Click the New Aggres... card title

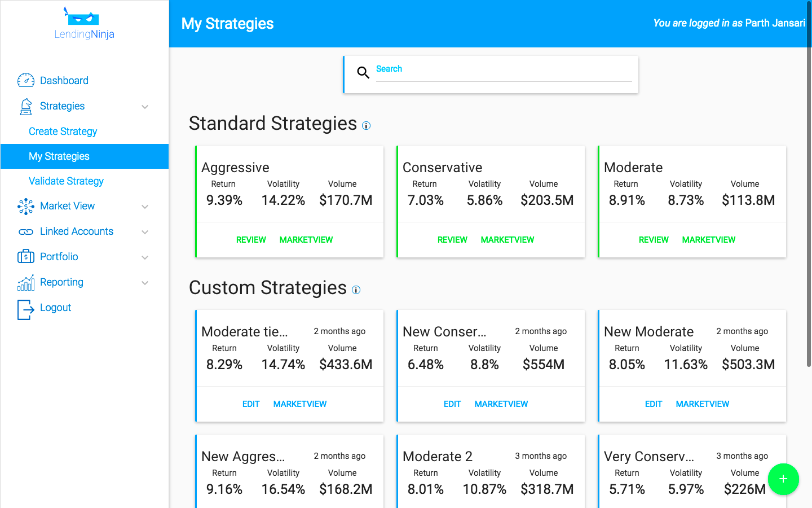[243, 456]
